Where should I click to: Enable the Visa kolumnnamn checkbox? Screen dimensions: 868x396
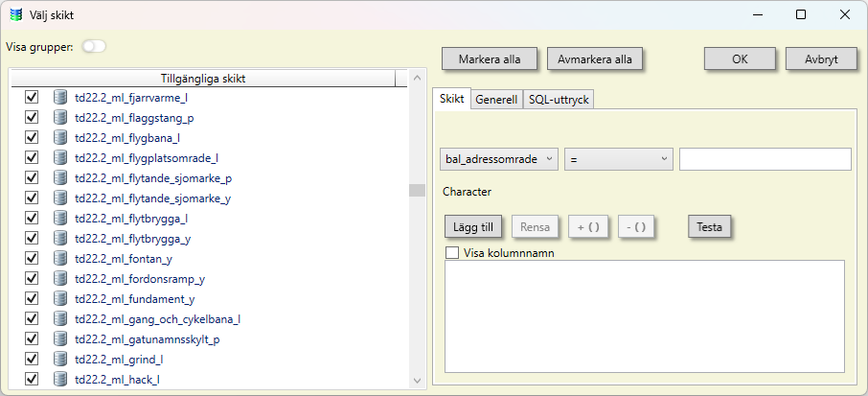tap(453, 254)
